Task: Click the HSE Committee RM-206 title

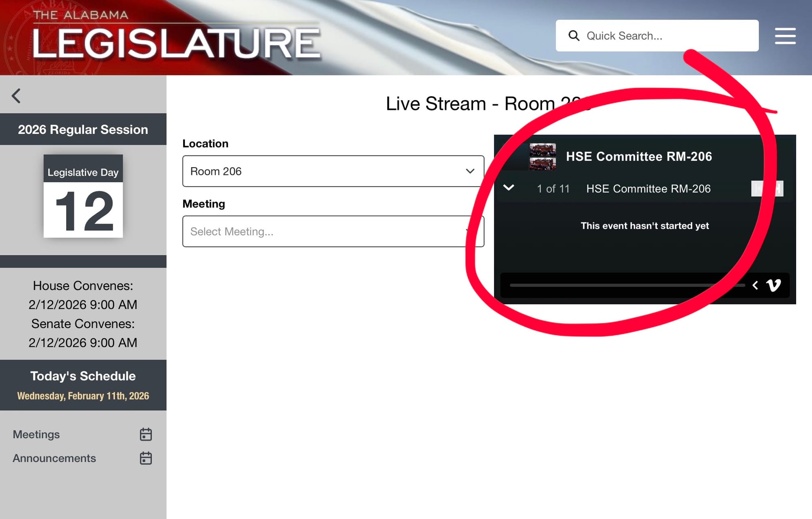Action: pyautogui.click(x=639, y=157)
